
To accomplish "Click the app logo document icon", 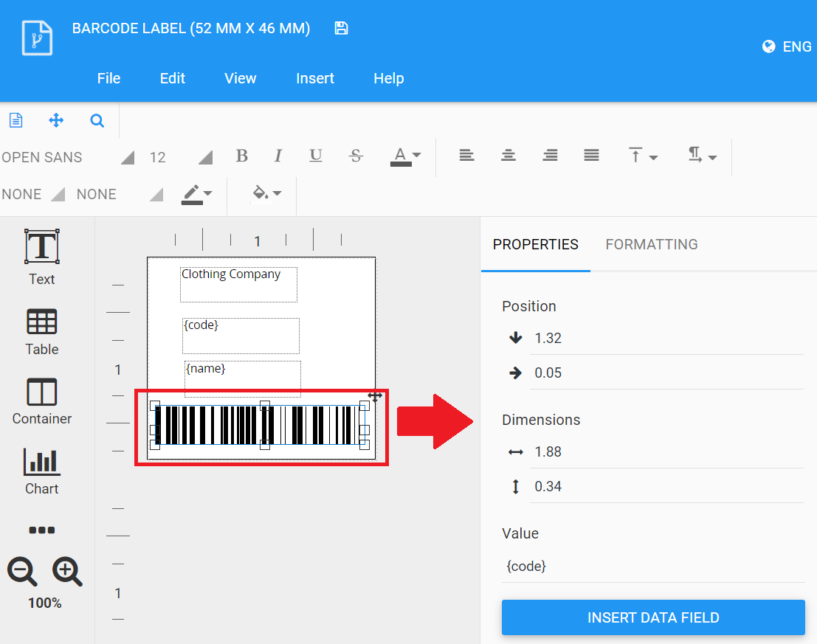I will (x=37, y=38).
